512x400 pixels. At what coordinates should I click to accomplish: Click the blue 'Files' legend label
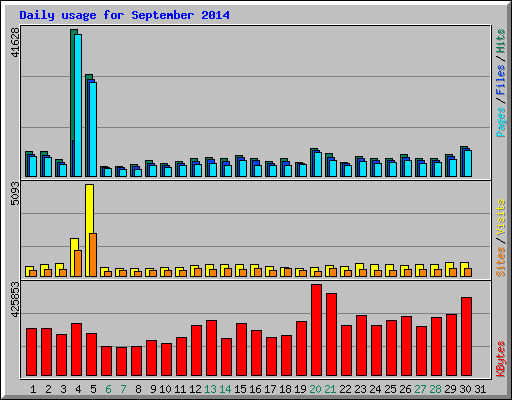tap(501, 80)
